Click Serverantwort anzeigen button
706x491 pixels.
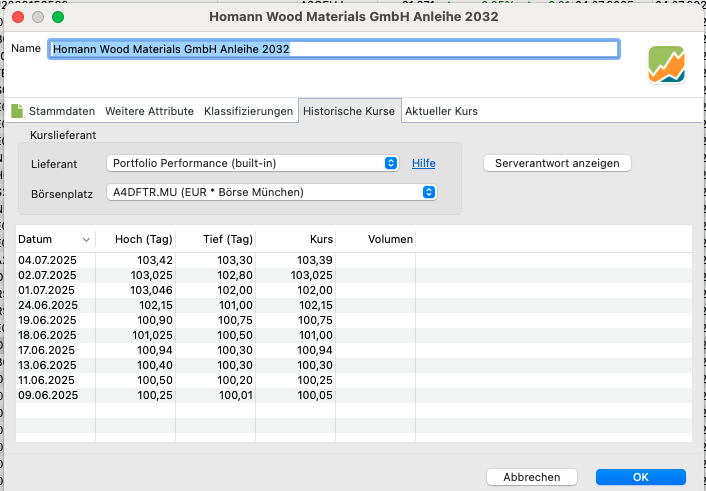(x=557, y=163)
